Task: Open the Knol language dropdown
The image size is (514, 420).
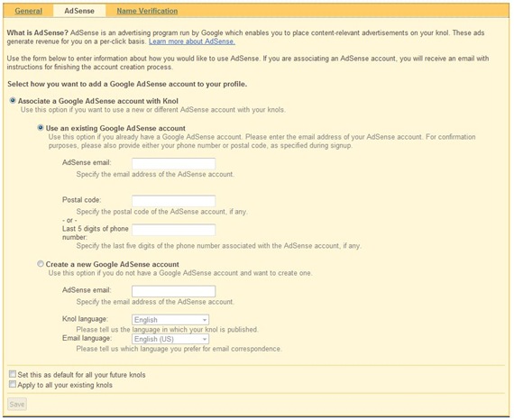Action: [x=170, y=320]
